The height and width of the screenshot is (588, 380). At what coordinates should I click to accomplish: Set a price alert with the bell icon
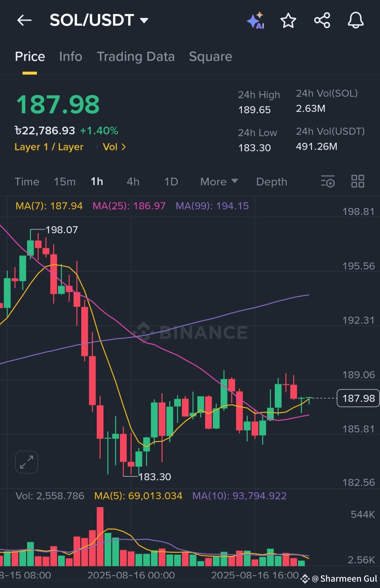pos(356,20)
